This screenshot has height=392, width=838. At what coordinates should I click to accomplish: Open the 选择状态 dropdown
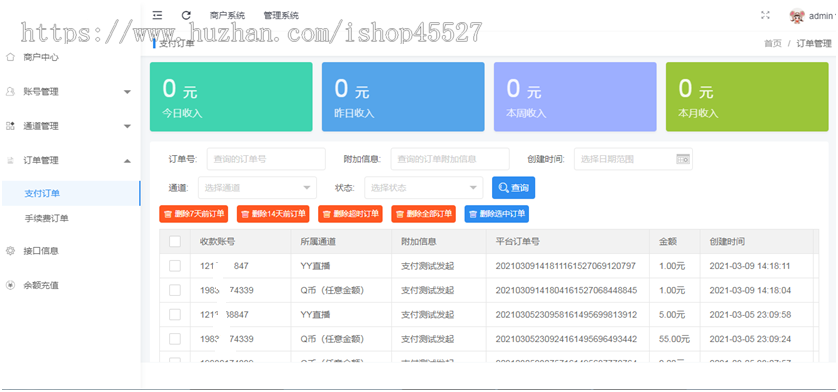coord(424,188)
